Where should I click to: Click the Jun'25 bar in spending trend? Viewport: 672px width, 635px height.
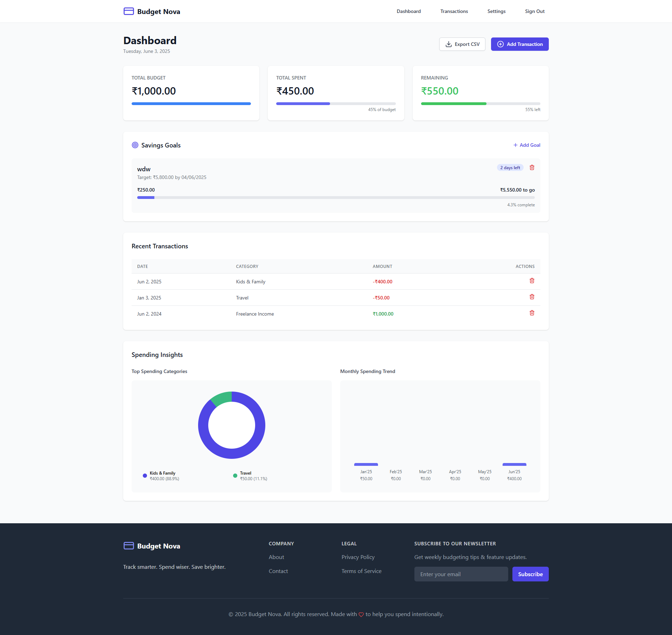coord(514,464)
